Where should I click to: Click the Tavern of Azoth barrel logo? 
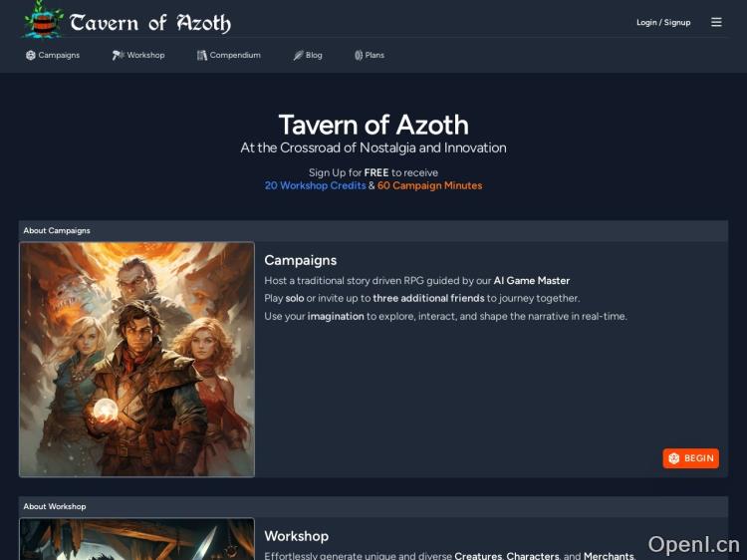tap(44, 20)
